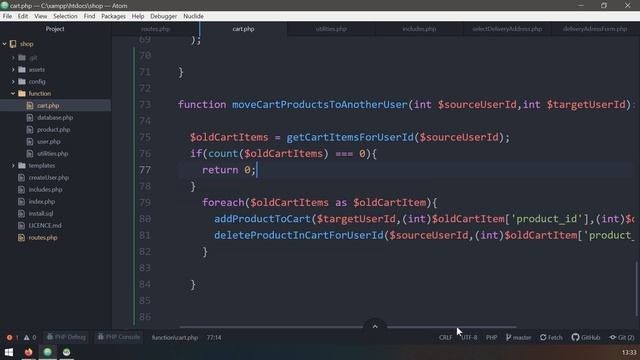Click the red error count indicator
The image size is (640, 360).
coord(12,338)
